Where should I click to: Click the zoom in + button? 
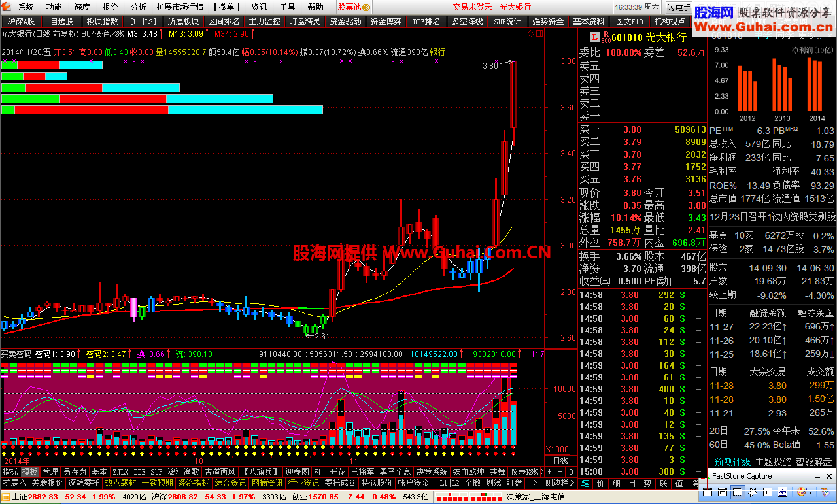click(550, 471)
